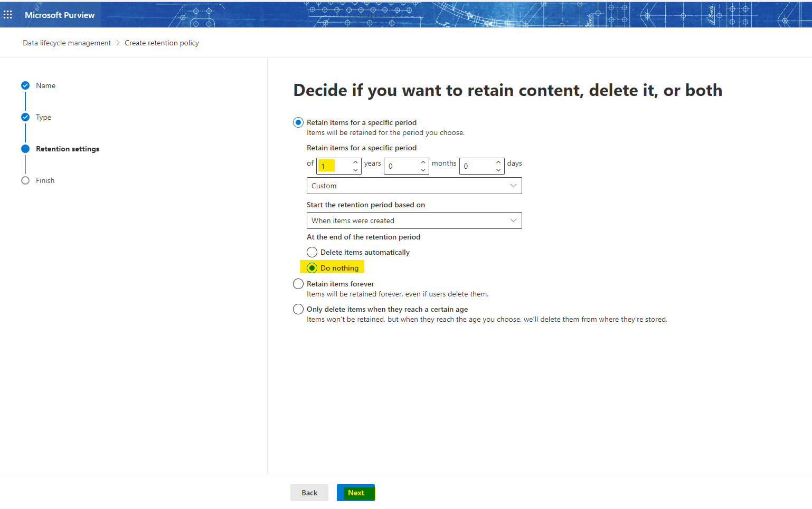The height and width of the screenshot is (509, 812).
Task: Click the completed checkmark beside Name step
Action: (x=25, y=85)
